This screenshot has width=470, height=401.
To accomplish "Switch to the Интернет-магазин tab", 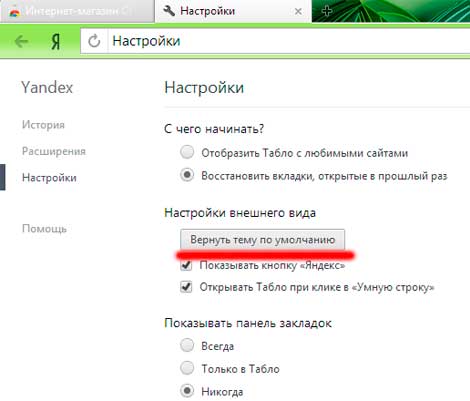I will (x=77, y=11).
